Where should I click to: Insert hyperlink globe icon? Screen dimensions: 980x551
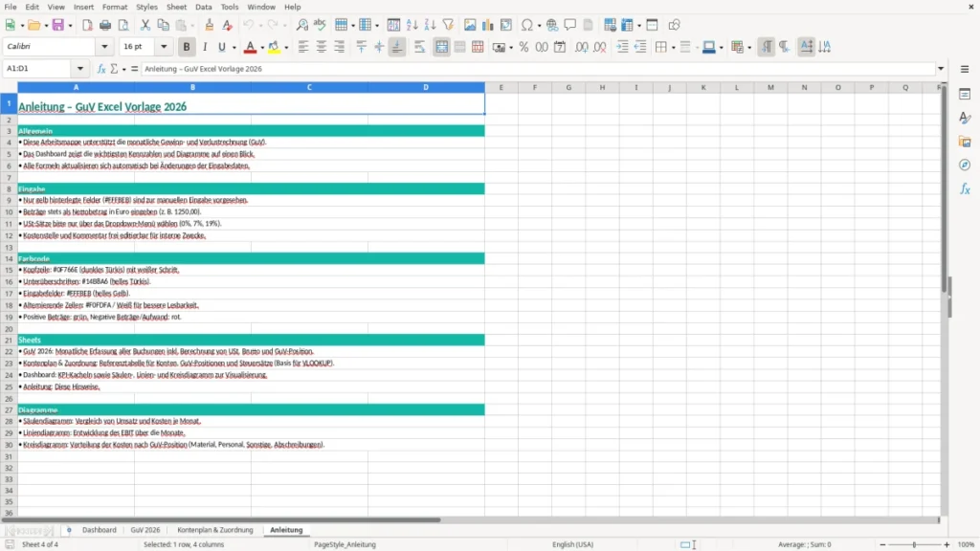tap(552, 25)
